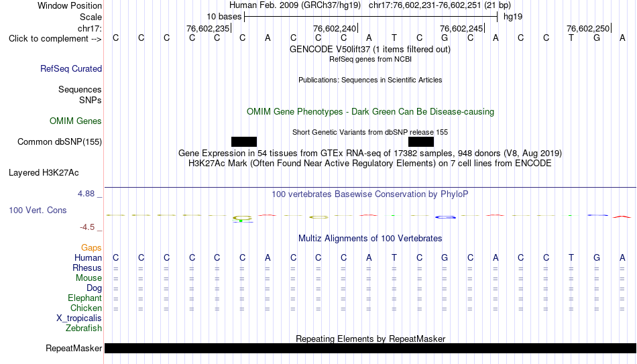Click the 76,602,235 ruler position label

click(x=208, y=28)
